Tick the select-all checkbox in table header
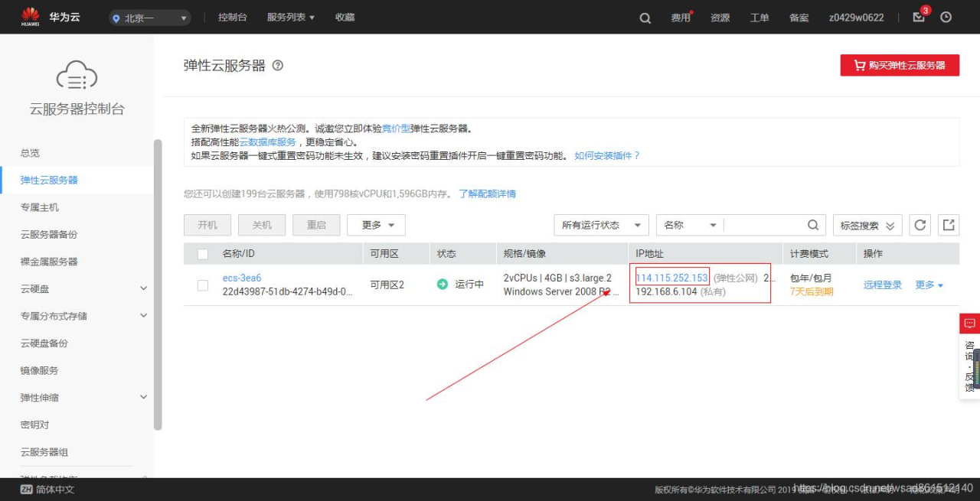Image resolution: width=980 pixels, height=501 pixels. pos(203,254)
